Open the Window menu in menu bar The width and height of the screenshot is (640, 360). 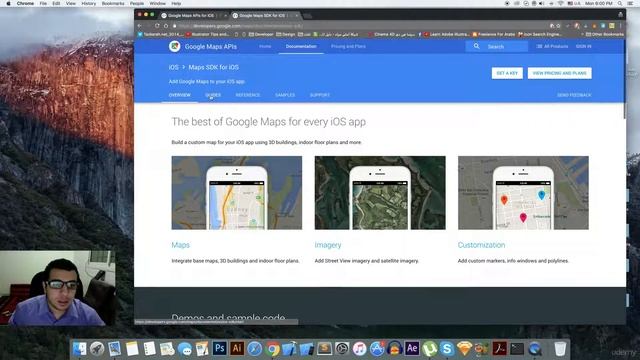pos(158,3)
